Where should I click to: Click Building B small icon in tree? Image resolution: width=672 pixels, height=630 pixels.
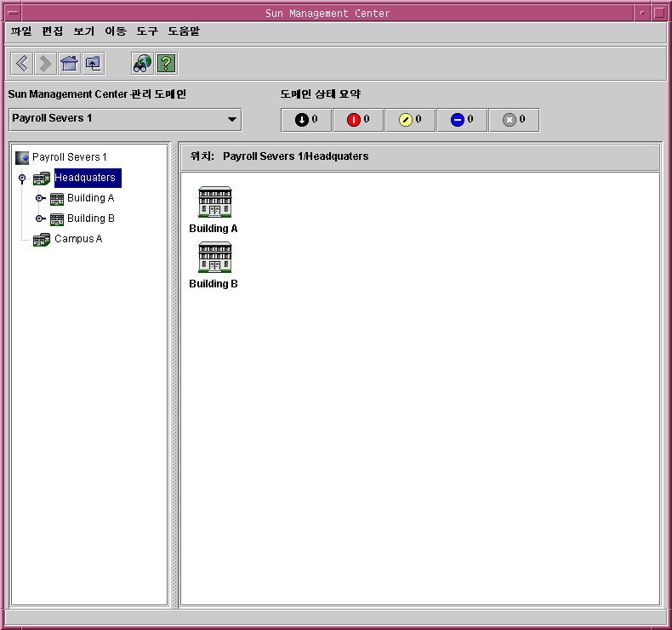(x=57, y=219)
